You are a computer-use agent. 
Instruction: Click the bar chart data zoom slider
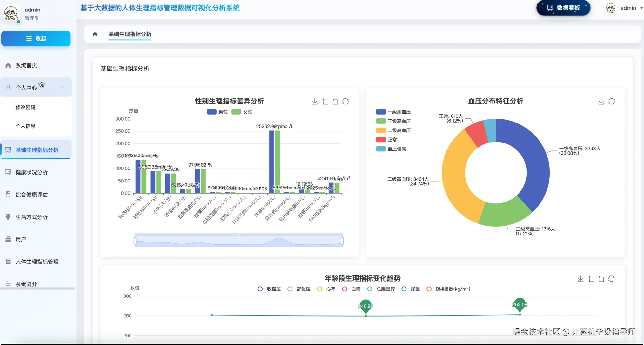point(238,240)
